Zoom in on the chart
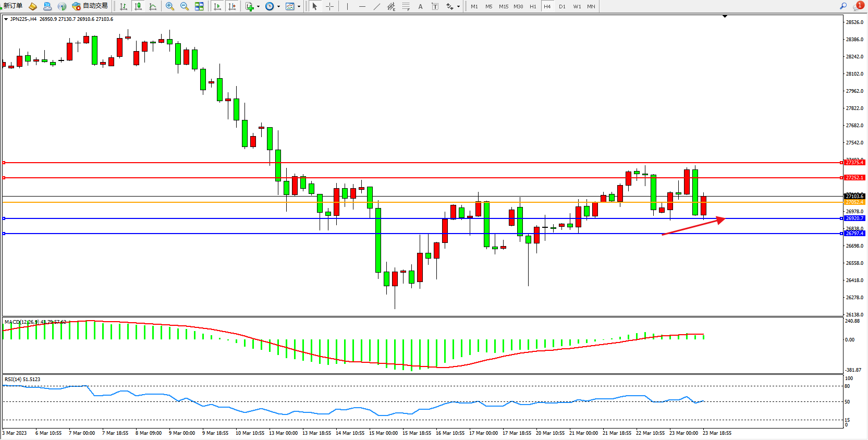 (x=170, y=6)
